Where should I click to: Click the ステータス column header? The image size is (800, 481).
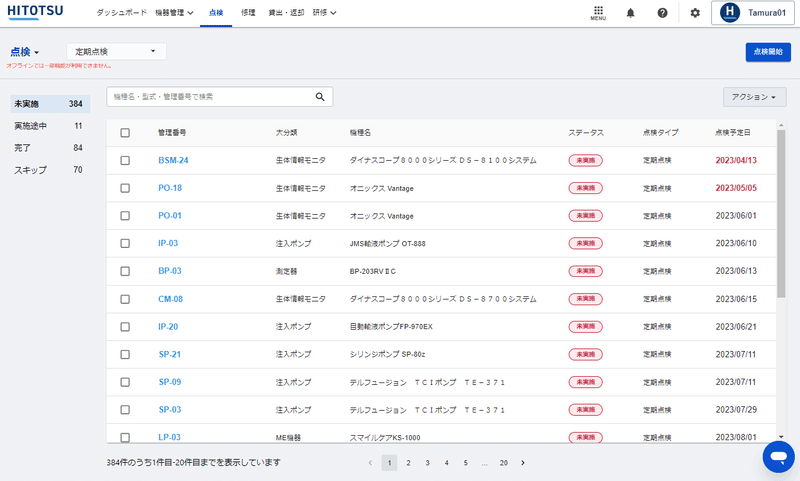pyautogui.click(x=586, y=133)
